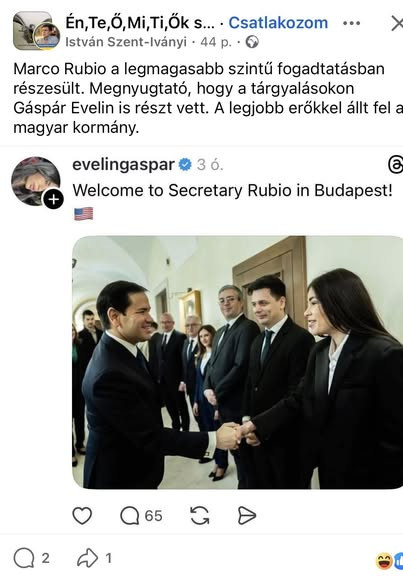The width and height of the screenshot is (403, 585).
Task: Open the three-dot post options menu
Action: click(352, 23)
